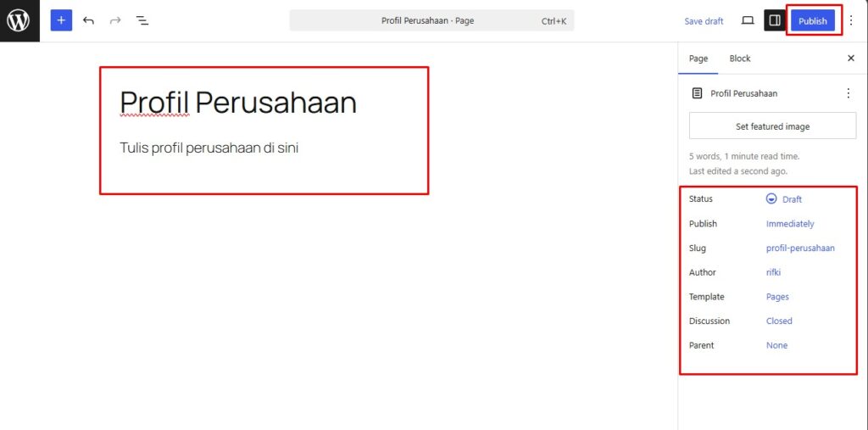Preview page with the laptop view icon
The width and height of the screenshot is (868, 430).
click(x=748, y=20)
